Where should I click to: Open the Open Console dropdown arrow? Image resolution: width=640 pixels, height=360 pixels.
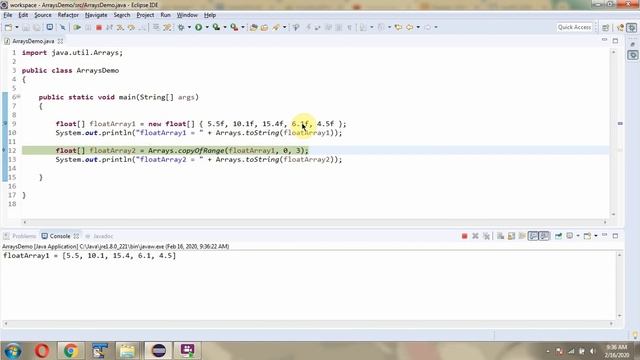596,236
